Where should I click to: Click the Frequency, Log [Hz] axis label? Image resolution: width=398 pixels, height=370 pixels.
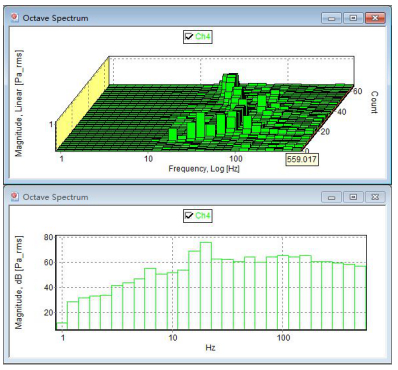click(204, 169)
